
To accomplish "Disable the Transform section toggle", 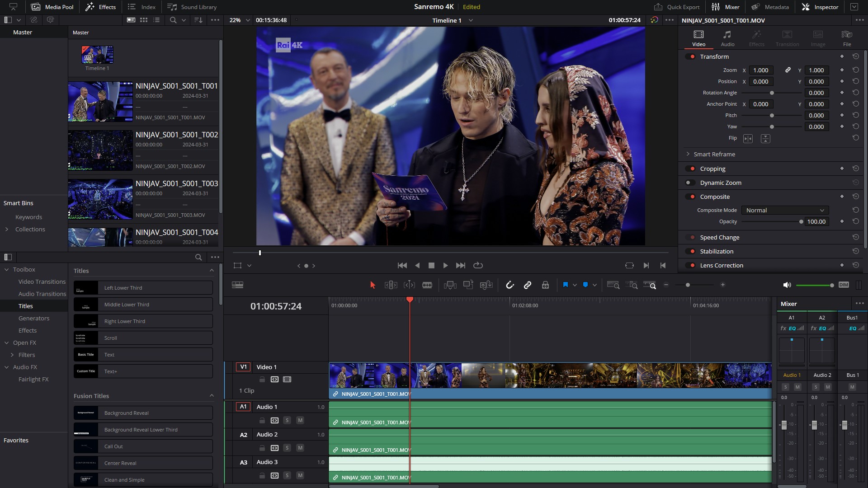I will (690, 57).
